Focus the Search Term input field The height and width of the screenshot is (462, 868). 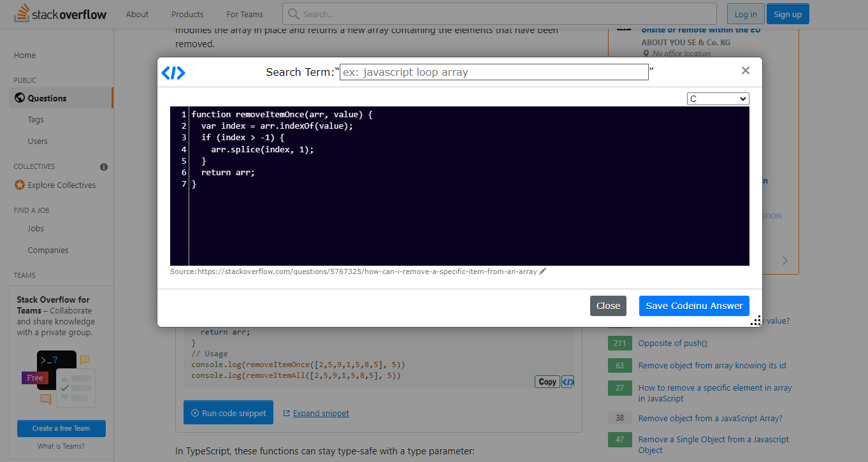(x=494, y=72)
